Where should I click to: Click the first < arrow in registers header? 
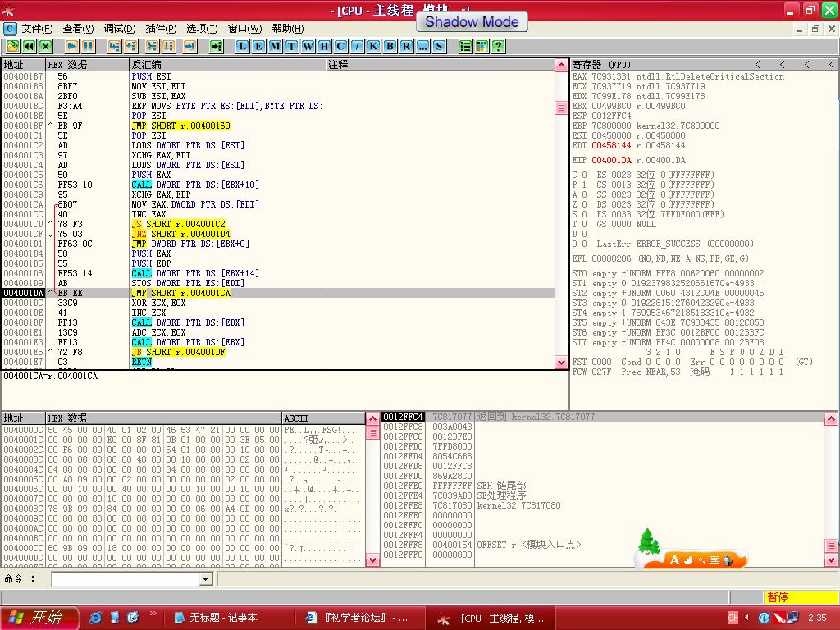click(757, 64)
